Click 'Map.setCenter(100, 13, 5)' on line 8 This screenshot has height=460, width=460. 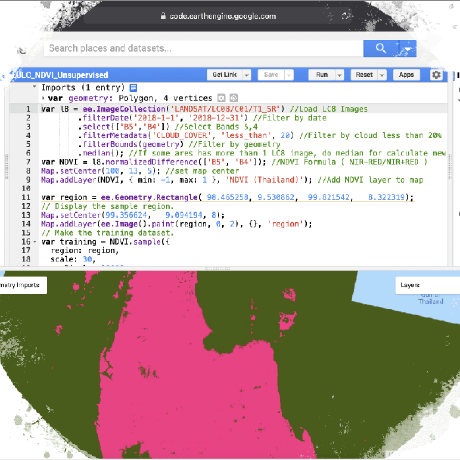(x=101, y=171)
